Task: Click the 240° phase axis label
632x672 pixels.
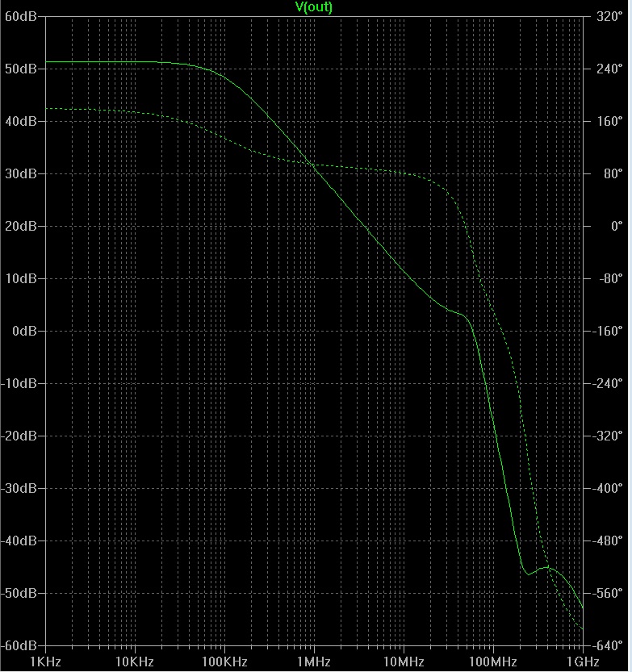Action: pyautogui.click(x=609, y=69)
